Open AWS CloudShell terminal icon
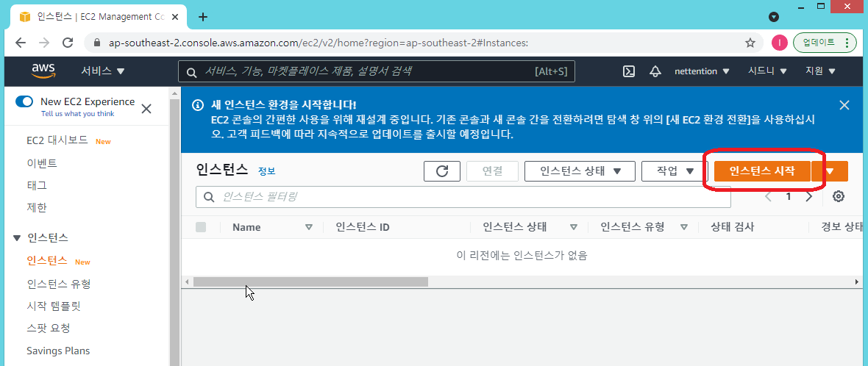868x366 pixels. [629, 71]
